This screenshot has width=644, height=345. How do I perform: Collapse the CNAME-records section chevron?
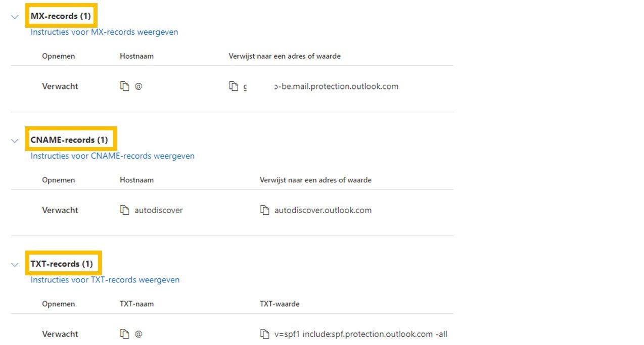click(x=15, y=141)
